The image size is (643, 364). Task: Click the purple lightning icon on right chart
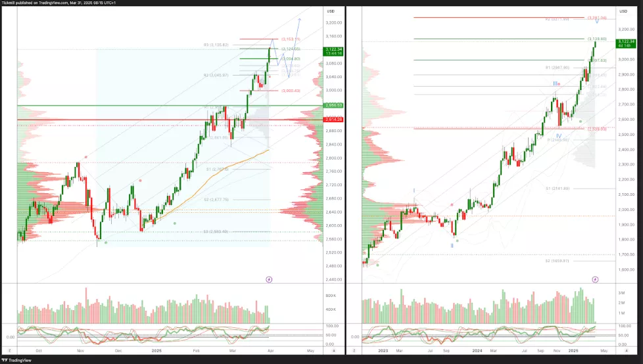coord(596,279)
